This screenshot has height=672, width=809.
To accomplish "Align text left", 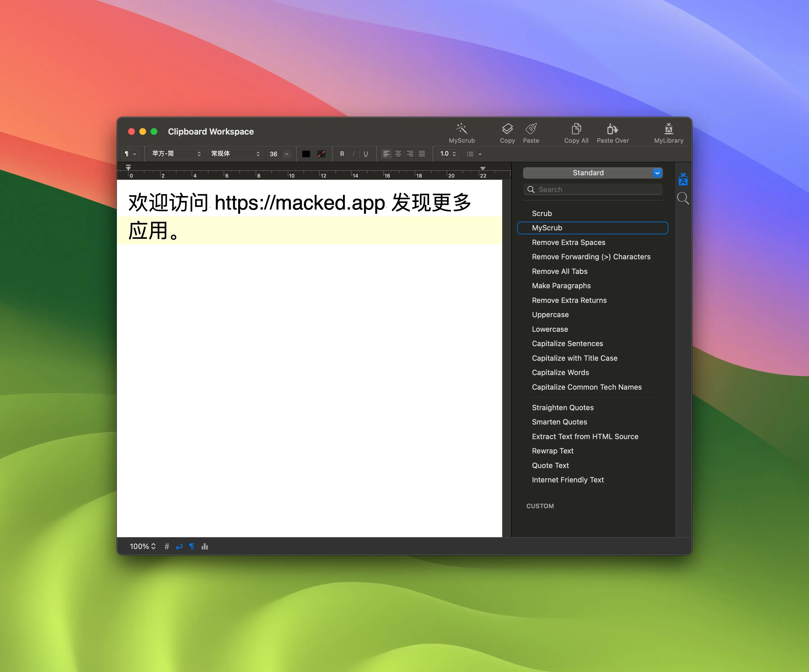I will [x=386, y=154].
